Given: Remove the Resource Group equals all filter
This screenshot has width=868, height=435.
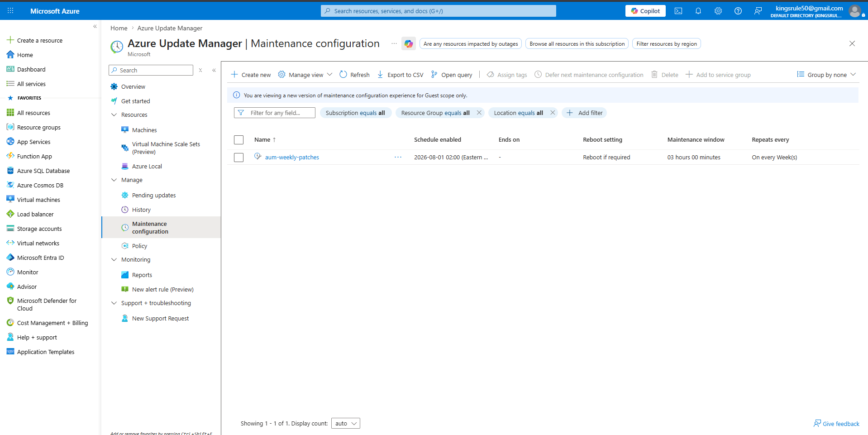Looking at the screenshot, I should coord(479,113).
